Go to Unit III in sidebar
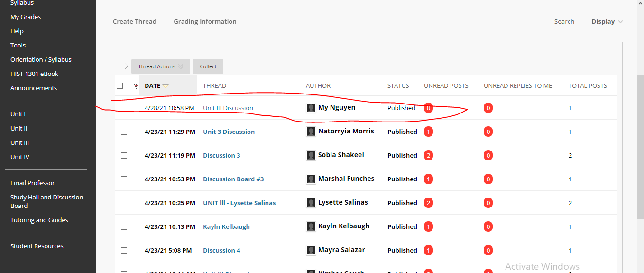Viewport: 644px width, 273px height. point(20,143)
